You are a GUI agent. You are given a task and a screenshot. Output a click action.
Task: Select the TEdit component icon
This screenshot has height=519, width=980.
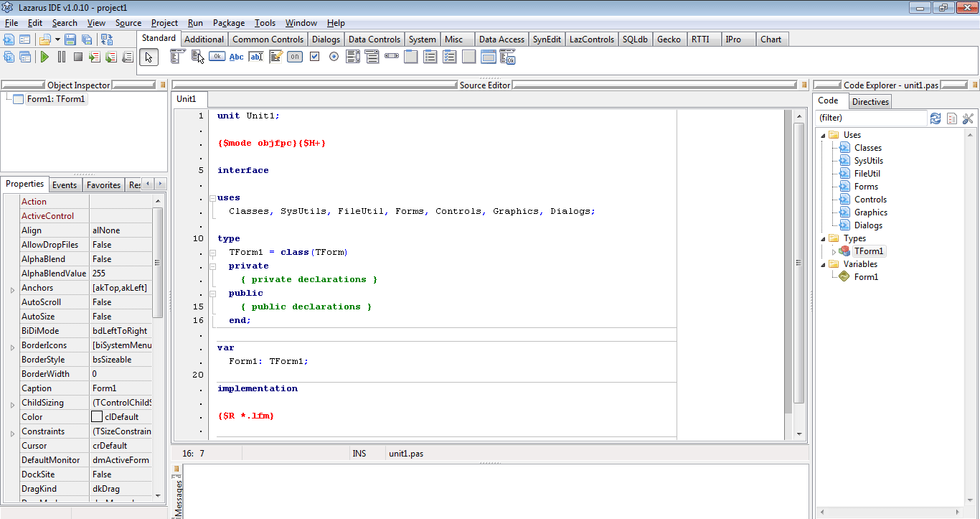click(255, 57)
